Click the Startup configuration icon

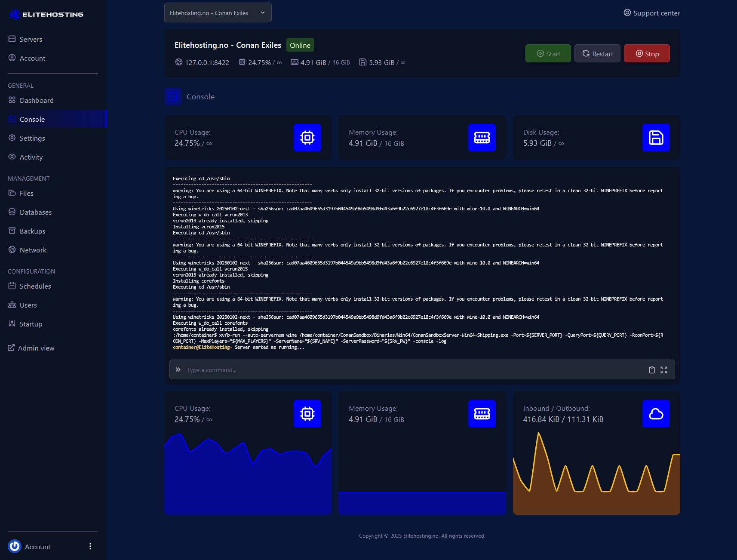click(12, 324)
